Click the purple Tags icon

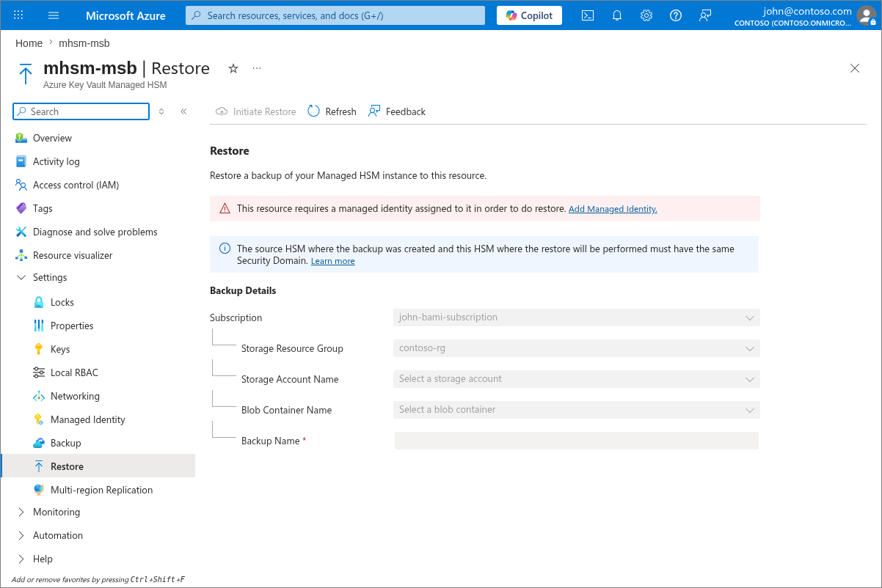coord(21,208)
